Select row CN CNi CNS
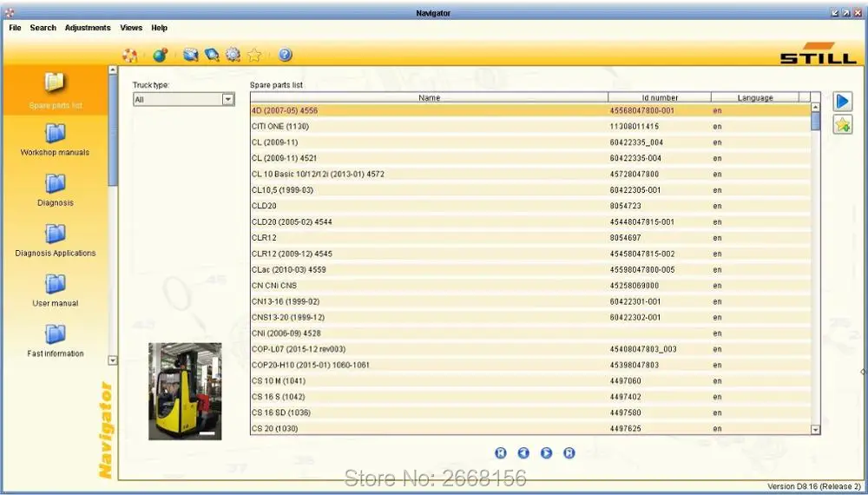Viewport: 868px width, 495px height. point(530,286)
